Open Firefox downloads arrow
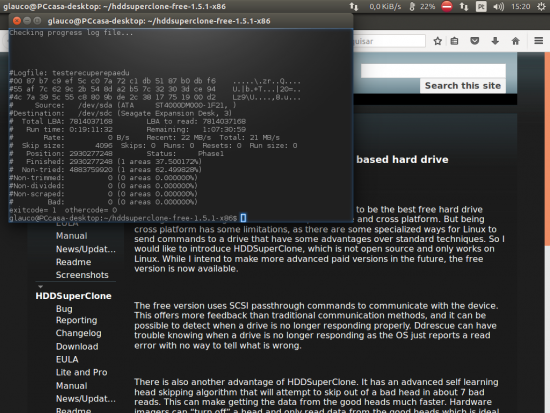The image size is (550, 413). coord(495,41)
